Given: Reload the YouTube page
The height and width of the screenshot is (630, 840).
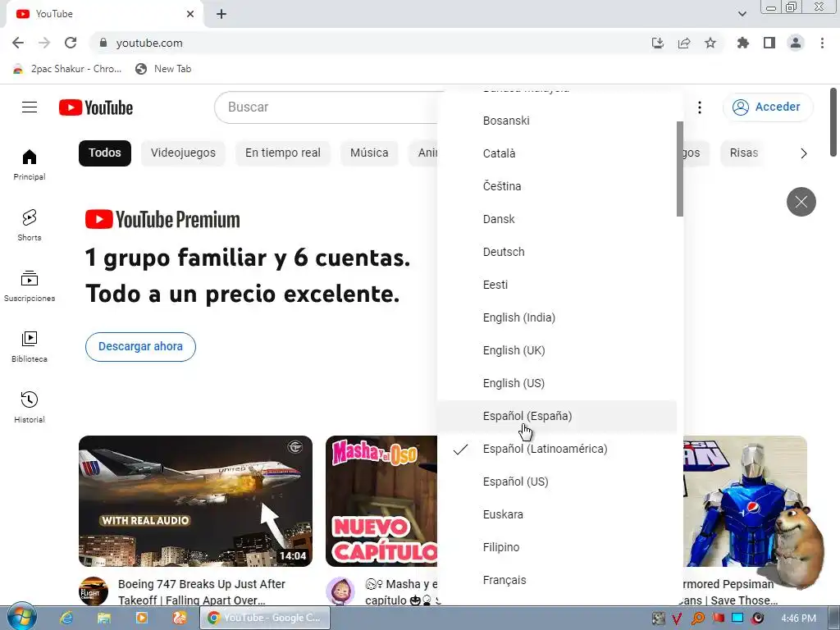Looking at the screenshot, I should tap(71, 43).
